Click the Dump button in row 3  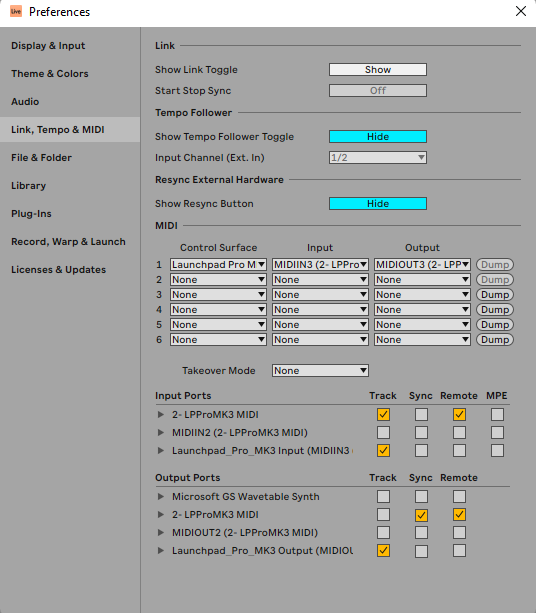pos(495,295)
